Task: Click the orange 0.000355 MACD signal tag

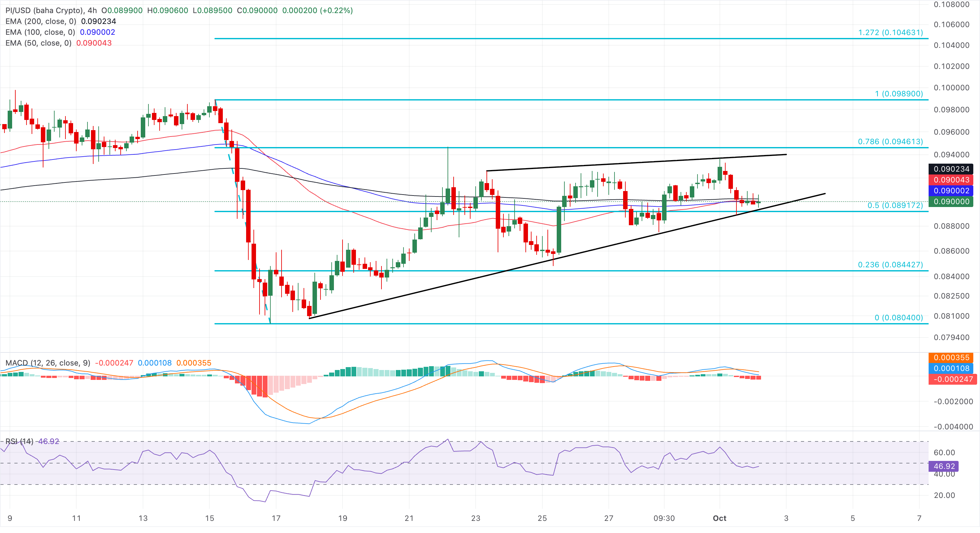Action: tap(951, 358)
